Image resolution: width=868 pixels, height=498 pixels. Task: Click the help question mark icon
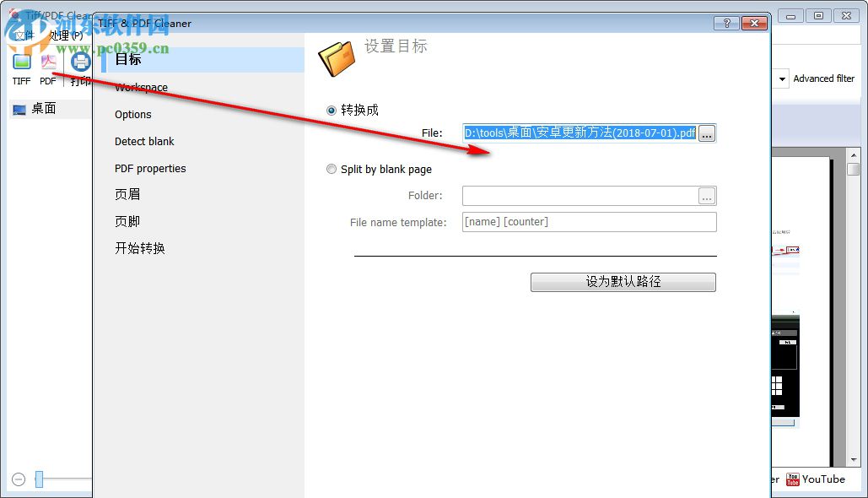[726, 23]
